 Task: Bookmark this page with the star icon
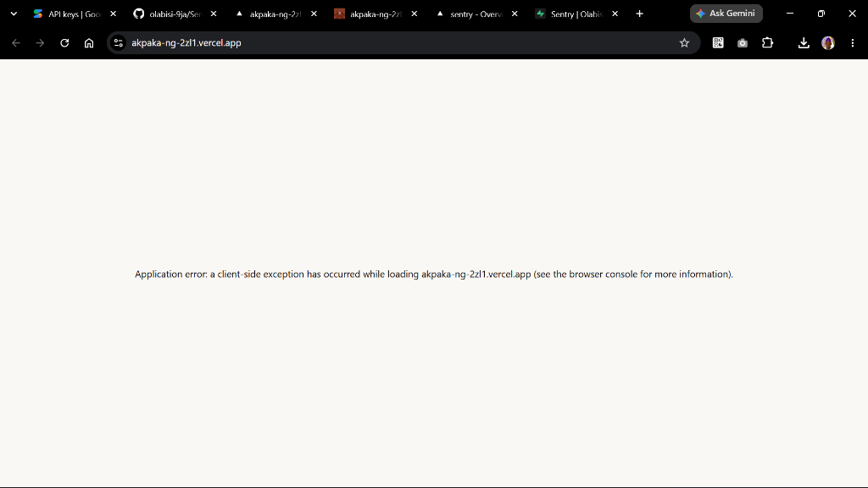[x=684, y=43]
